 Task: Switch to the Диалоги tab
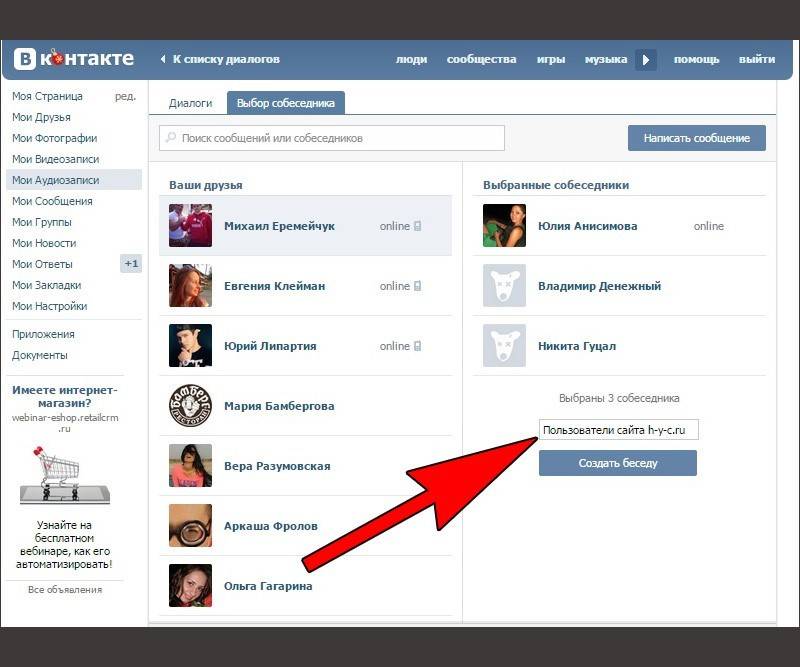pos(189,103)
